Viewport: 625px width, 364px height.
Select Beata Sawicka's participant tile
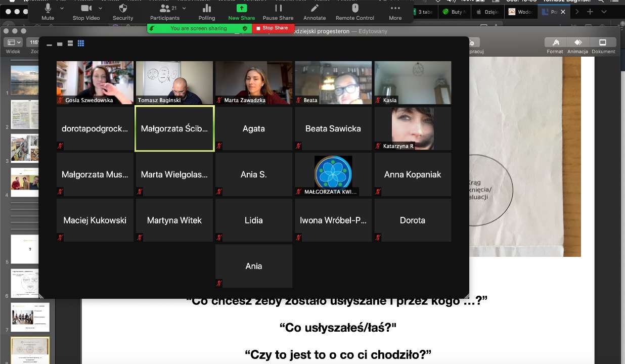(333, 128)
